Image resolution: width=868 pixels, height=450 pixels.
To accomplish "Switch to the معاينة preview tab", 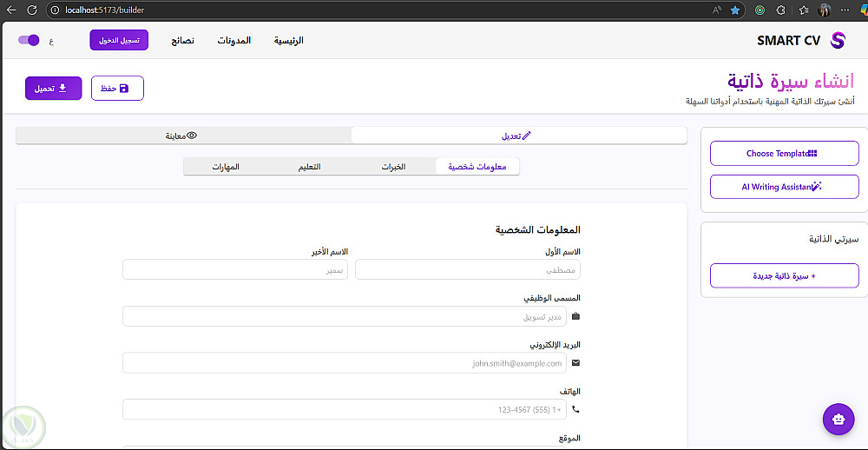I will [183, 136].
